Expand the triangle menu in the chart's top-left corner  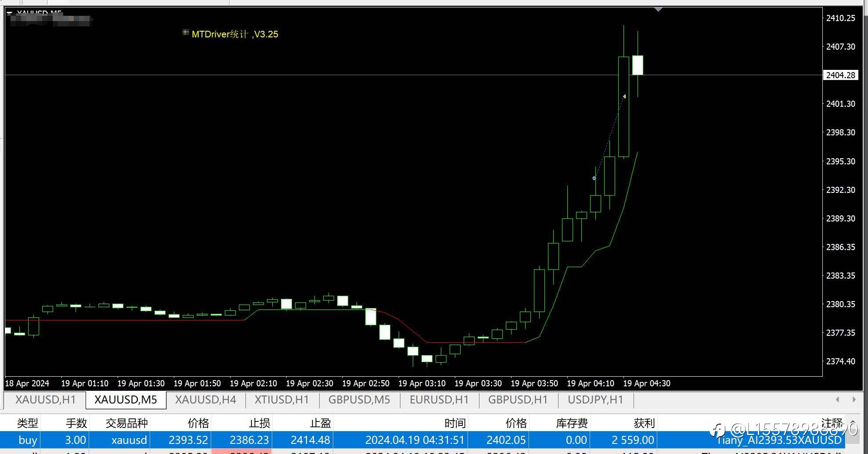click(x=9, y=13)
